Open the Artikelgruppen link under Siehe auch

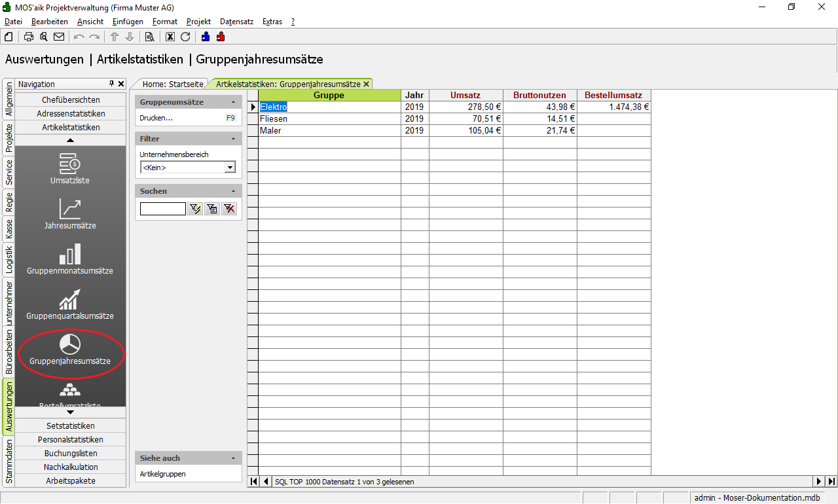163,473
